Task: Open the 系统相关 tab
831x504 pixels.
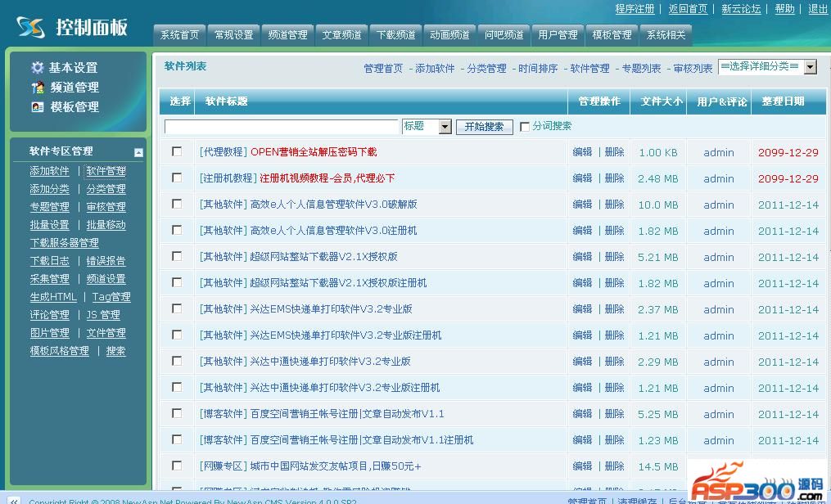Action: click(x=666, y=35)
